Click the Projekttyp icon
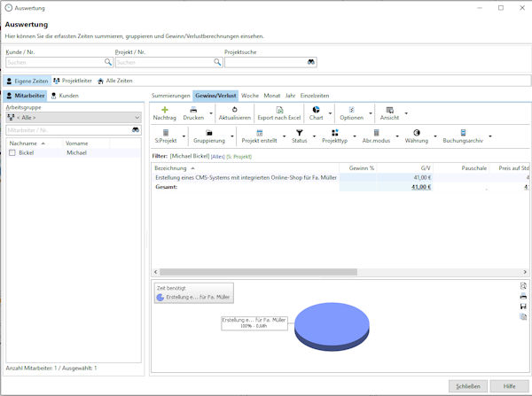Screen dimensions: 532x396 click(335, 133)
